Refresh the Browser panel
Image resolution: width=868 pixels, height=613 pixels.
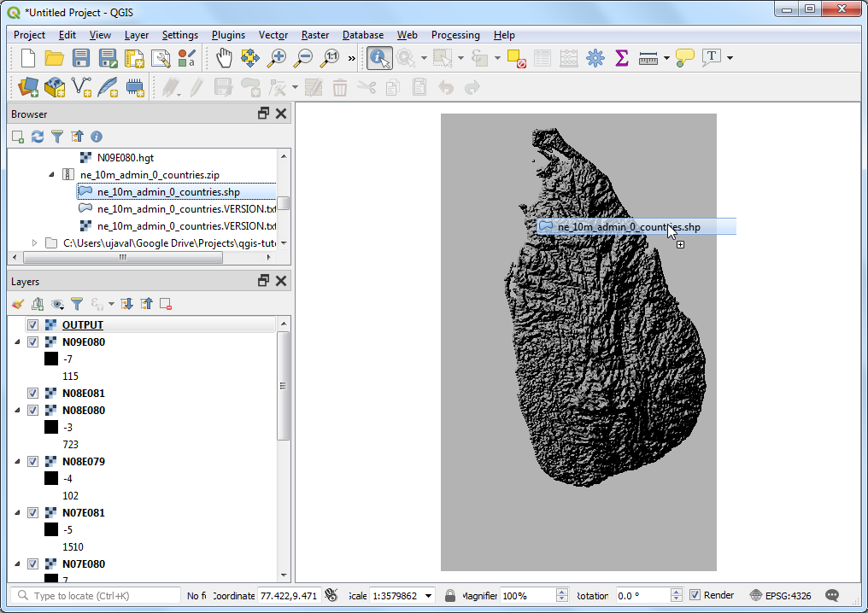(x=38, y=137)
